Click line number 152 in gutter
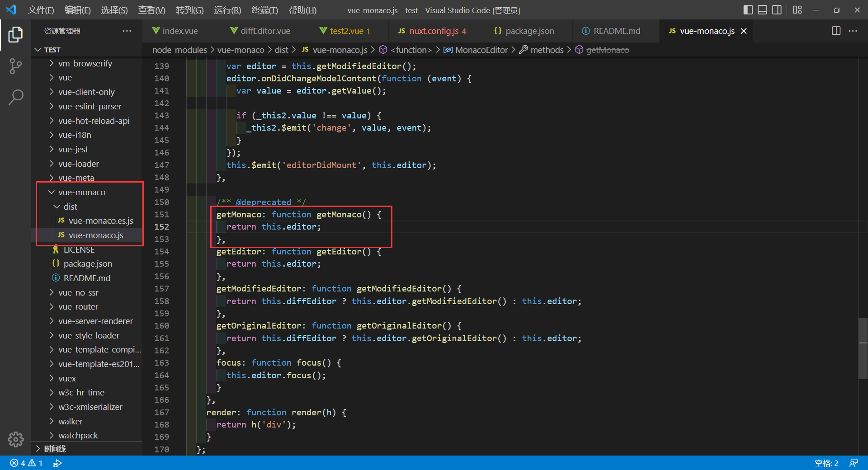Viewport: 868px width, 470px height. click(161, 226)
